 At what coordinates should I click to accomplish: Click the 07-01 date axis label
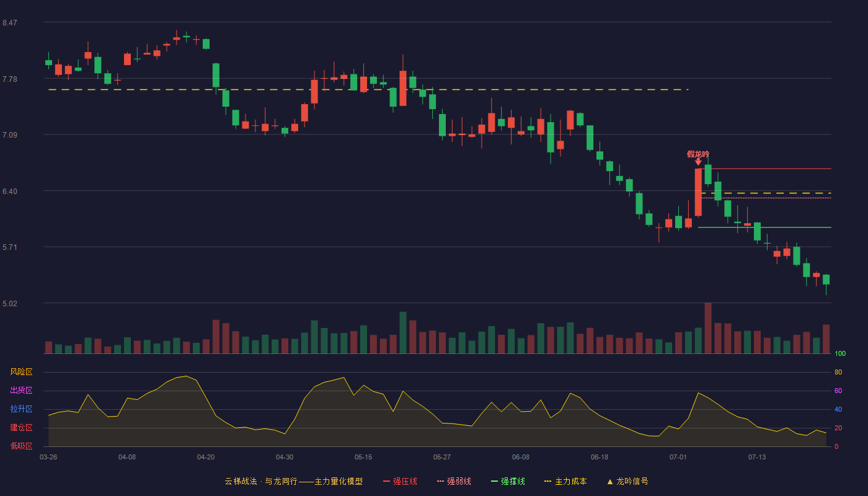coord(678,457)
